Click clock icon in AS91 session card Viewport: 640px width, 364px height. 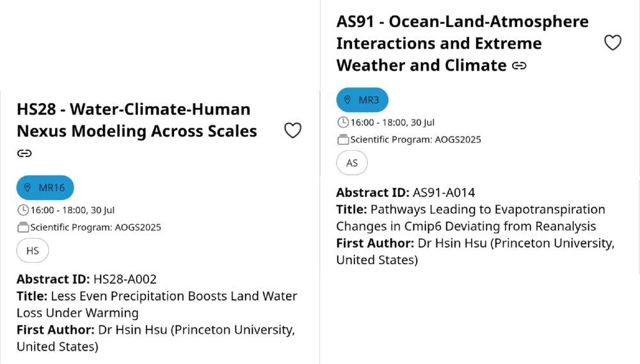(x=343, y=122)
